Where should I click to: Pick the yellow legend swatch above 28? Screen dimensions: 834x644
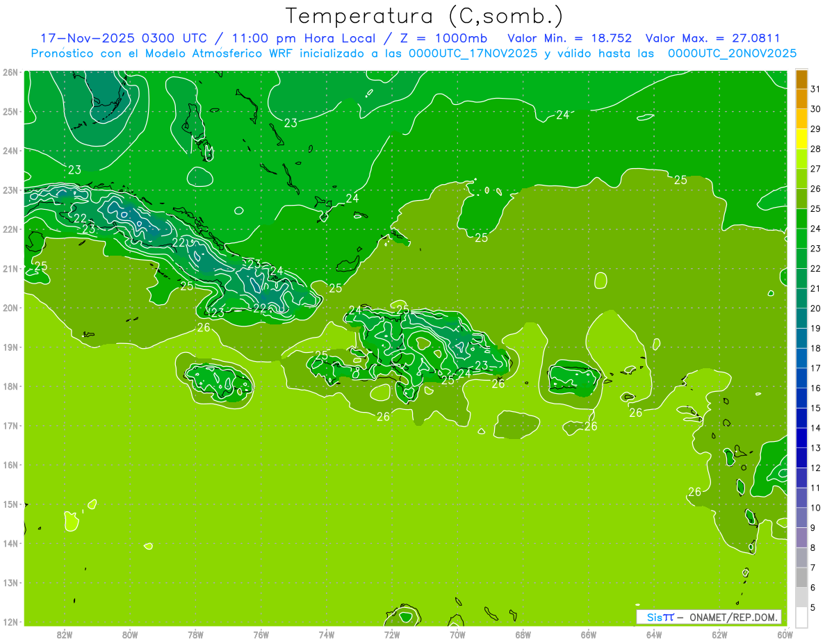801,140
